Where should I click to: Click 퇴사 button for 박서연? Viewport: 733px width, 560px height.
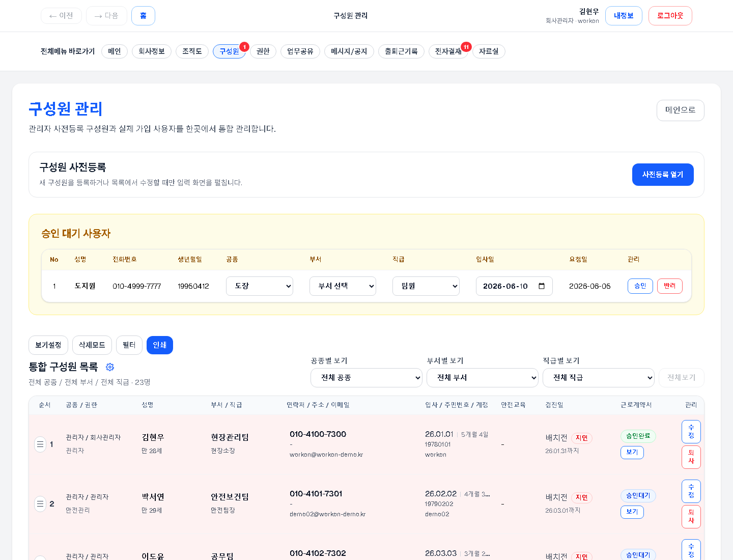(691, 517)
